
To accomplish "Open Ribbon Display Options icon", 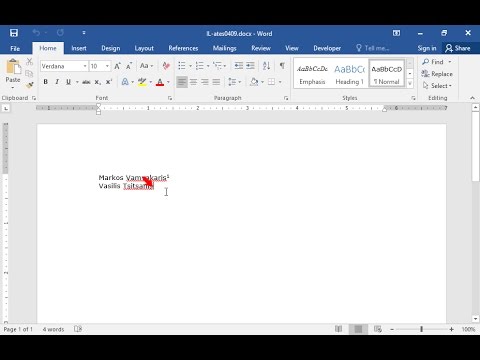I will pyautogui.click(x=396, y=33).
